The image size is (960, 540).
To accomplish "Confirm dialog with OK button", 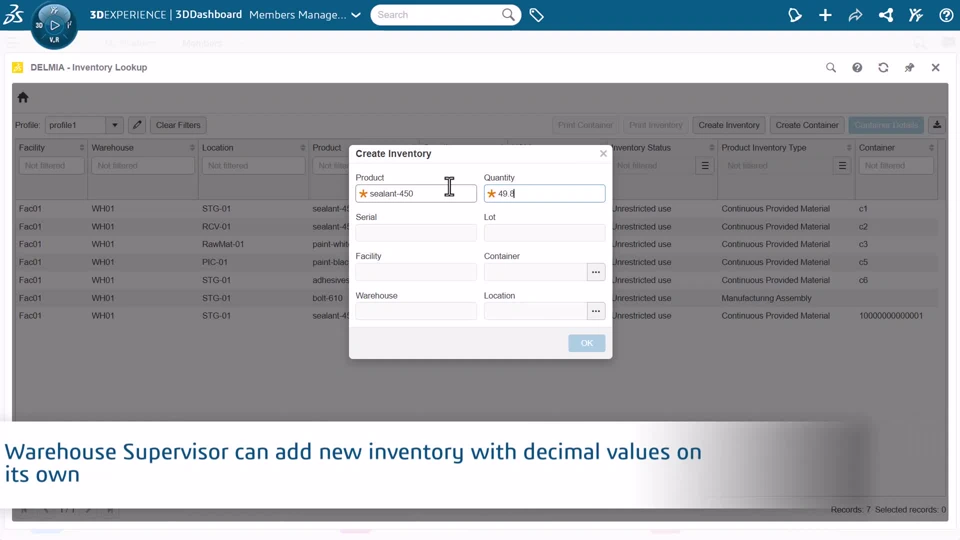I will pyautogui.click(x=587, y=343).
